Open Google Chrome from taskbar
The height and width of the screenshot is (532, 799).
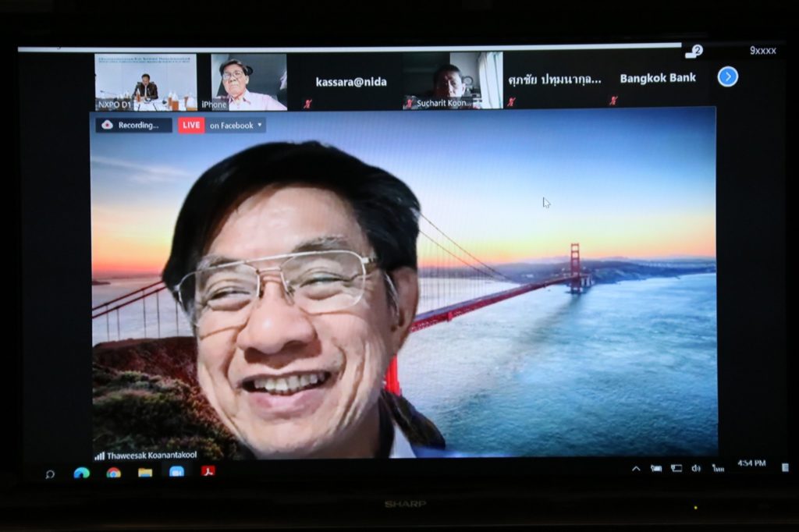pyautogui.click(x=114, y=472)
